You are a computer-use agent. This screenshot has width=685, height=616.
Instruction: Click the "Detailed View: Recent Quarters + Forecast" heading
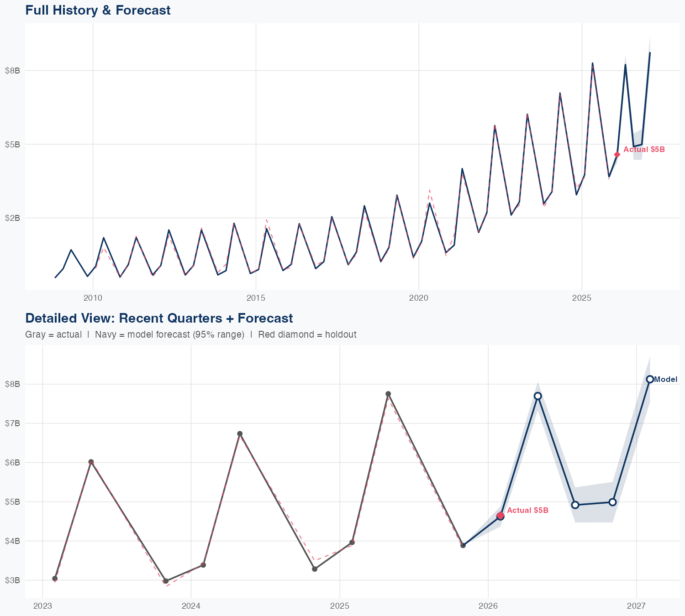(159, 318)
